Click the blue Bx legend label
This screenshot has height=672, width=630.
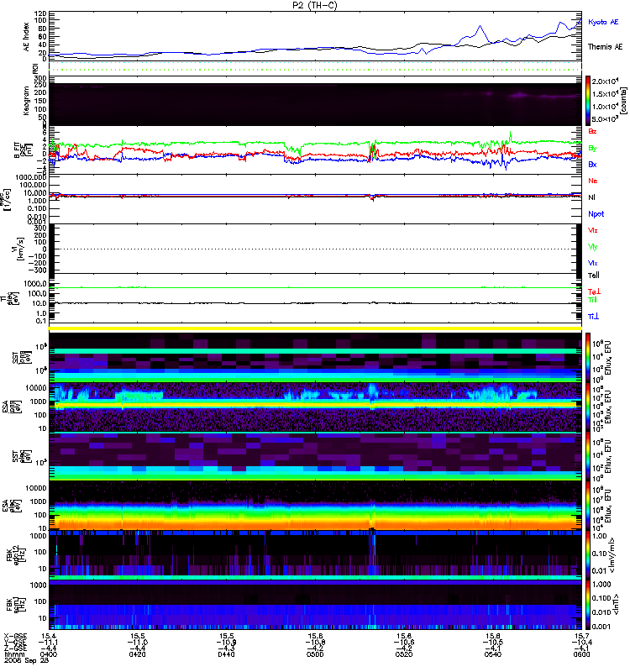[x=592, y=164]
